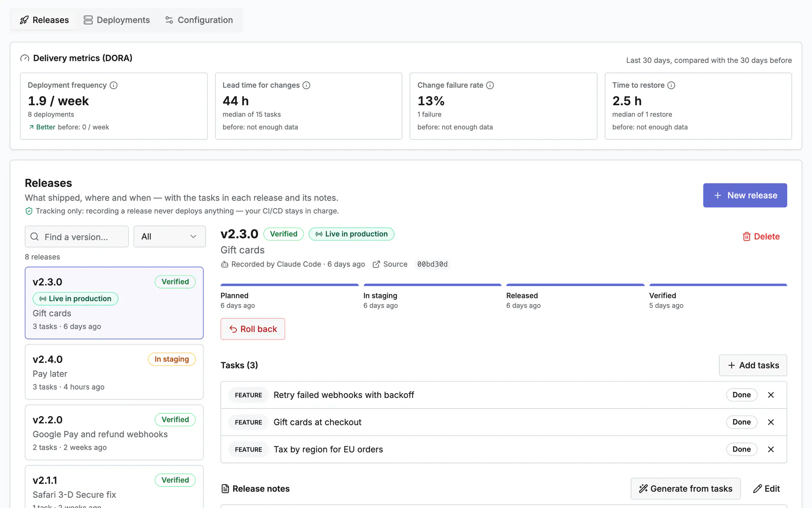Click the info icon next to Time to restore
Image resolution: width=812 pixels, height=508 pixels.
point(672,85)
